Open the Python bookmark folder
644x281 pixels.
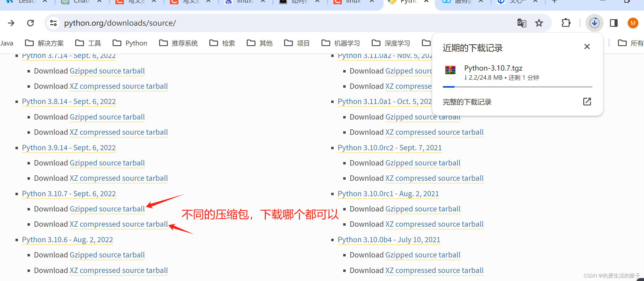point(130,43)
